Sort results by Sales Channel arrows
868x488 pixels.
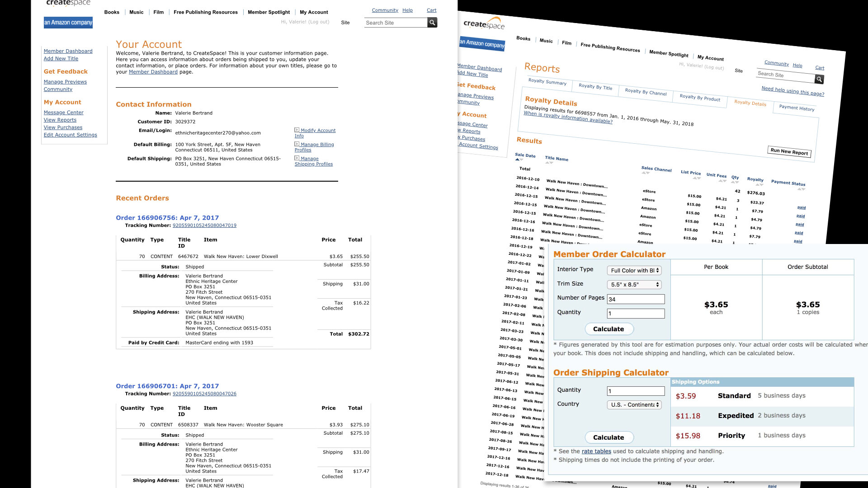click(645, 173)
